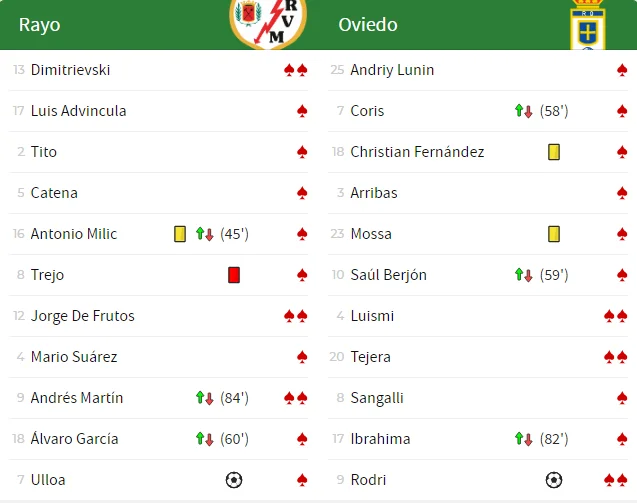Click Christian Fernández's yellow card icon

[554, 152]
